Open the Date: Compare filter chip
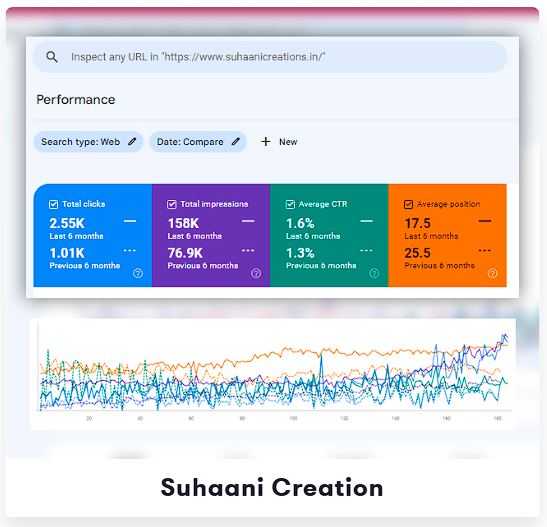This screenshot has height=527, width=547. pos(198,142)
